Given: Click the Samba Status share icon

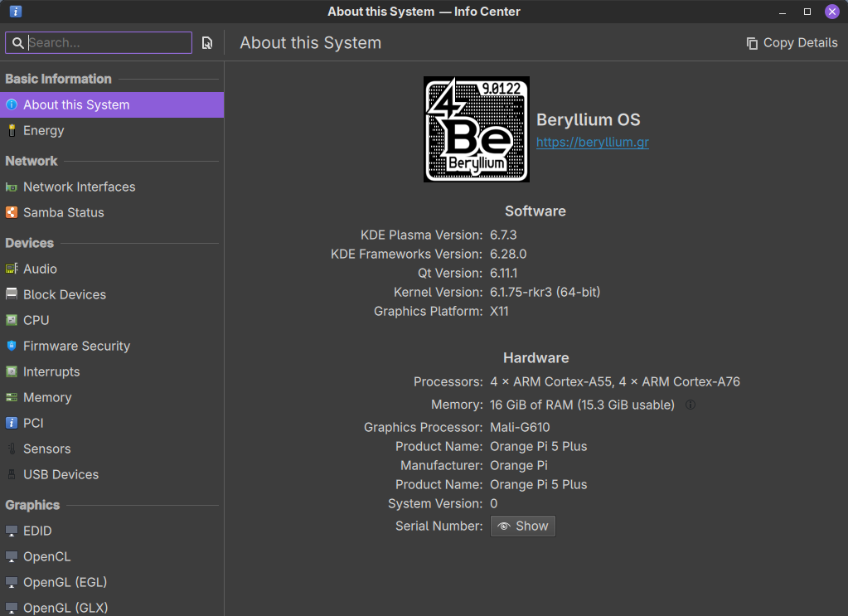Looking at the screenshot, I should (12, 212).
